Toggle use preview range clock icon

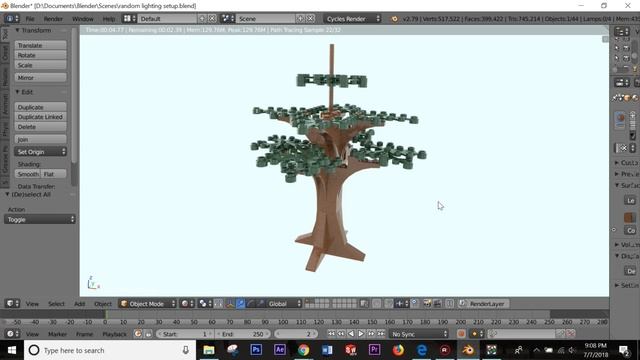coord(138,334)
